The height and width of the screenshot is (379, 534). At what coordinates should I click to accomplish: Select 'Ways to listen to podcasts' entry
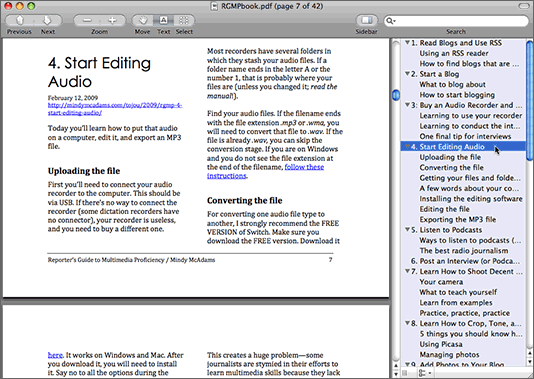click(470, 240)
